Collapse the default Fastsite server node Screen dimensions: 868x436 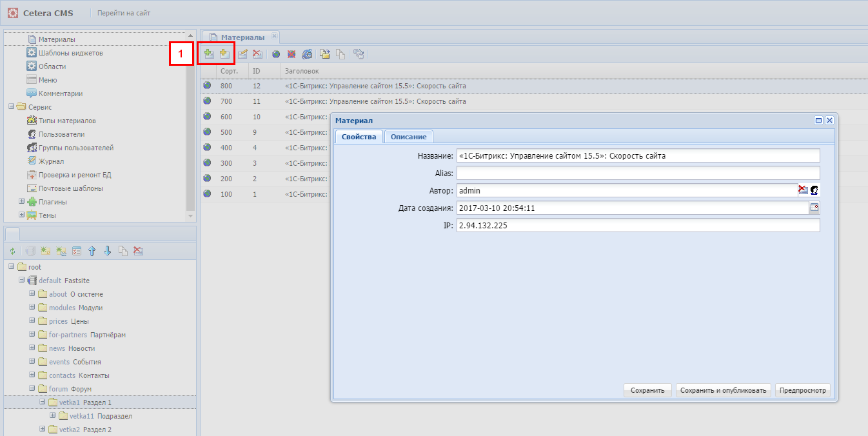[x=21, y=280]
